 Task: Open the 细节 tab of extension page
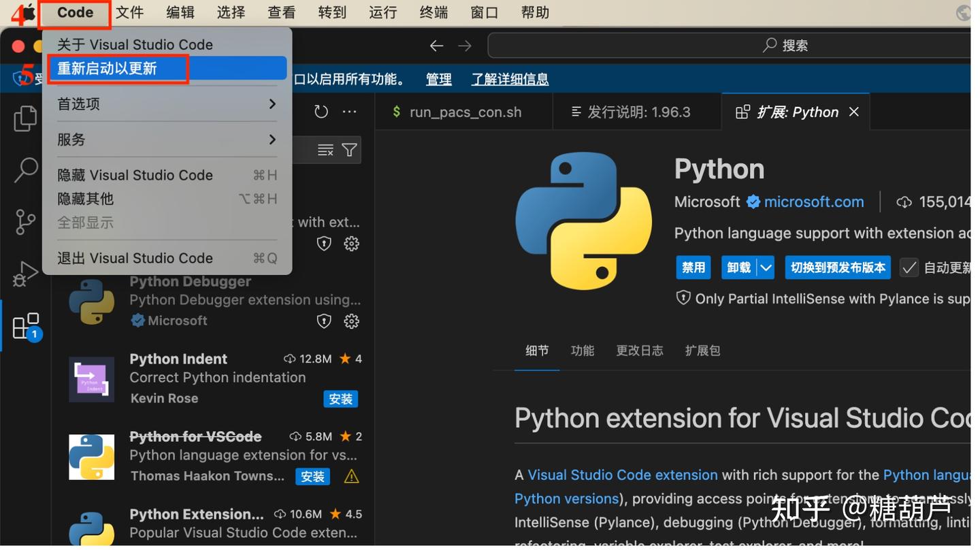point(537,351)
